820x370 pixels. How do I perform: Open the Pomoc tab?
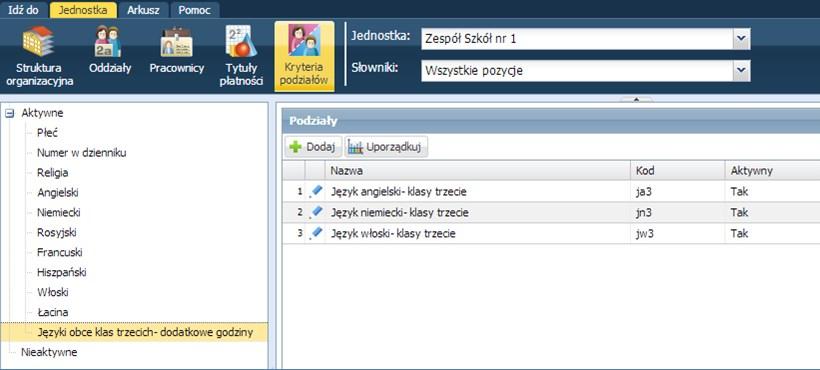[x=194, y=9]
